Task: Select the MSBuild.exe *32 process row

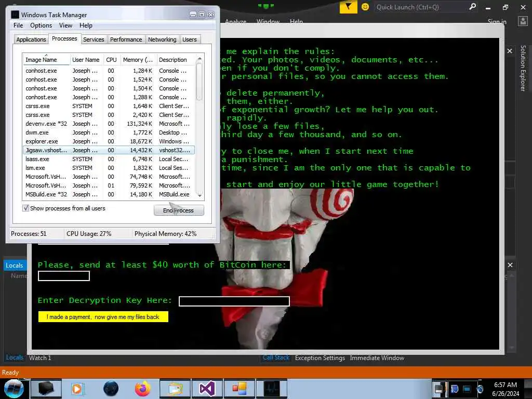Action: point(109,194)
